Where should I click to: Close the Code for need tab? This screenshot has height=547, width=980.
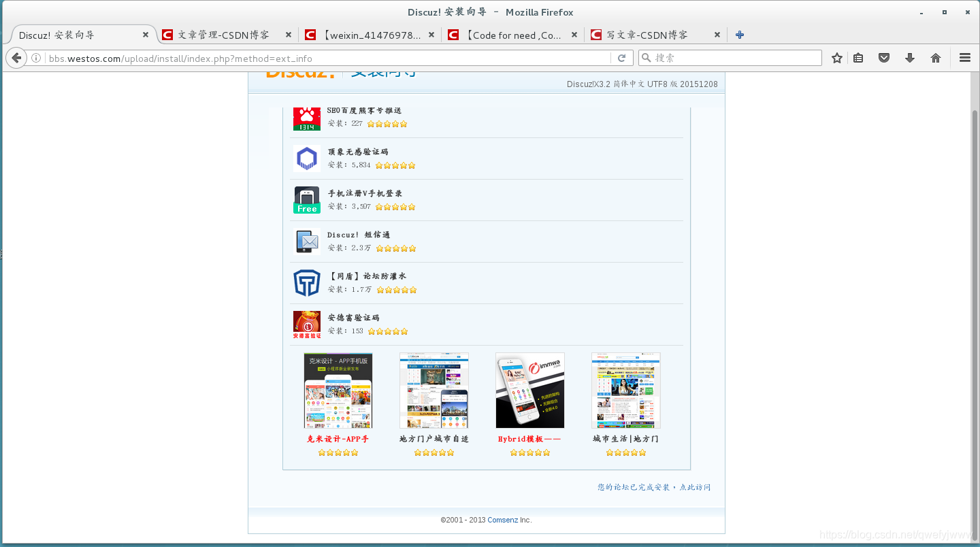(574, 35)
